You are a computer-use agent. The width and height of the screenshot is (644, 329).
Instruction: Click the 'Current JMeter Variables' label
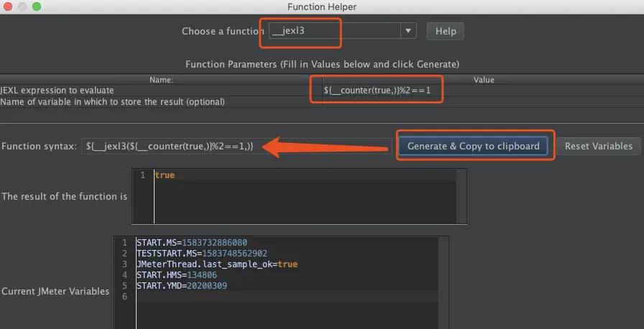coord(55,291)
